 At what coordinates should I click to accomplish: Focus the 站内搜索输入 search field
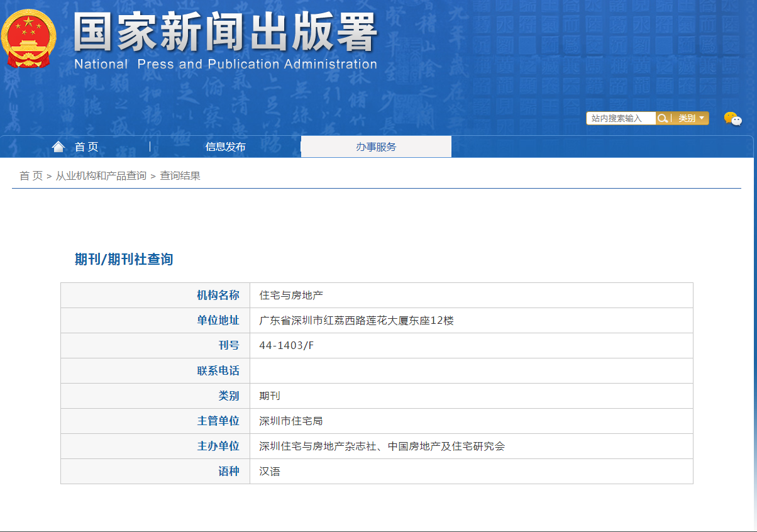point(621,118)
